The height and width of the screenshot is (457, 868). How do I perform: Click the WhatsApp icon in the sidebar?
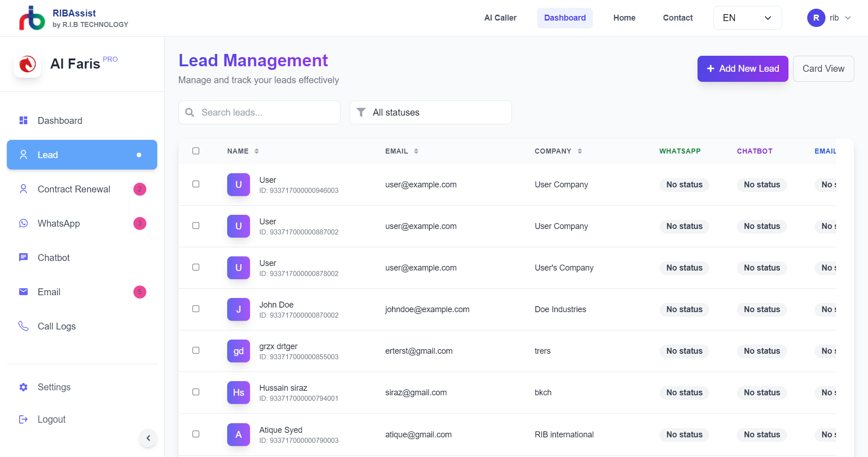(x=23, y=223)
